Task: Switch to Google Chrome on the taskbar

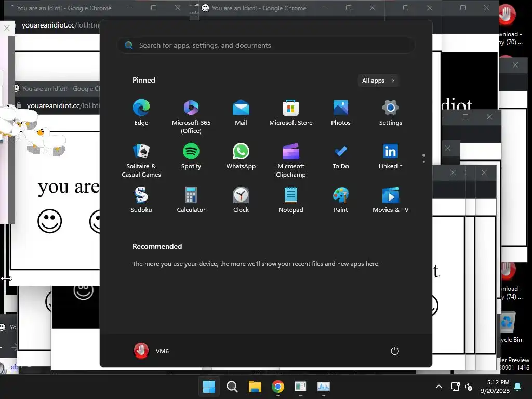Action: [x=277, y=387]
